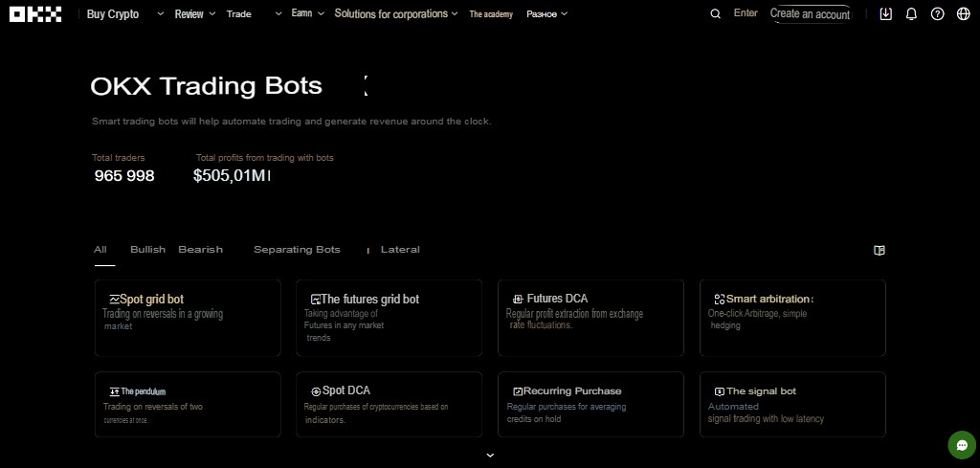Click 'One-click Arbitrage, simple hedging' description
Image resolution: width=980 pixels, height=468 pixels.
click(758, 320)
